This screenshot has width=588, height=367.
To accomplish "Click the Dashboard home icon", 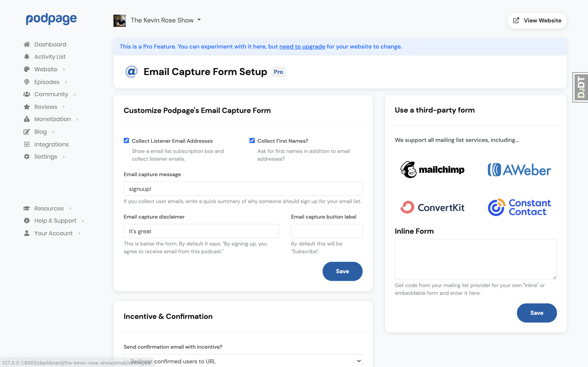I will [27, 44].
